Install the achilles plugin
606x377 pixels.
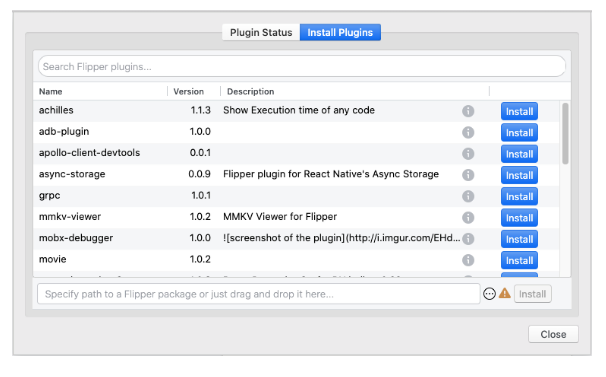tap(519, 111)
